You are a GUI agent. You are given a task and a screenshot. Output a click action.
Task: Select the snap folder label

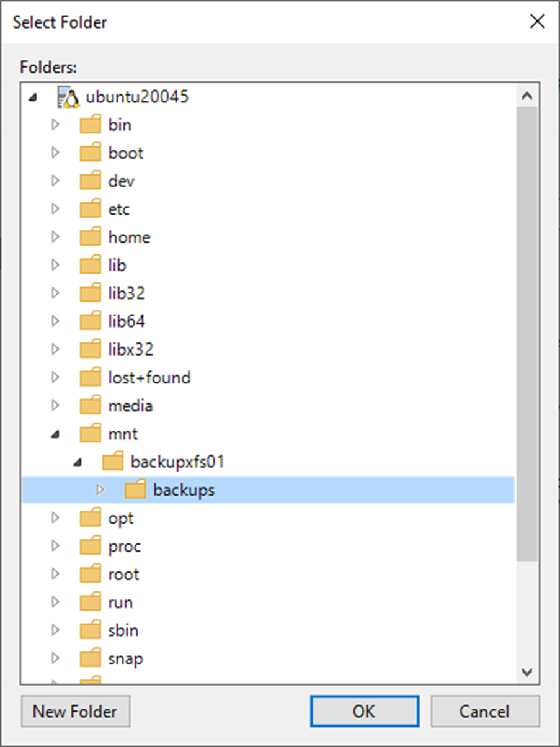pyautogui.click(x=125, y=658)
